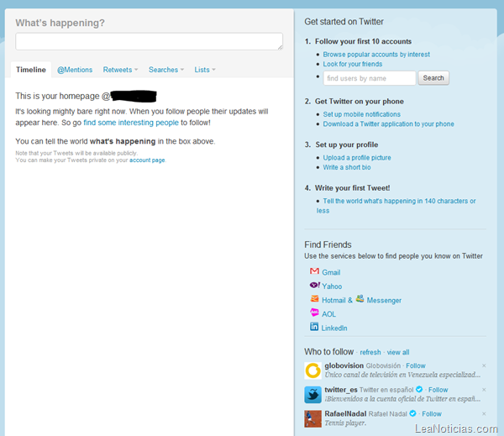
Task: Click the LinkedIn logo icon
Action: [314, 327]
